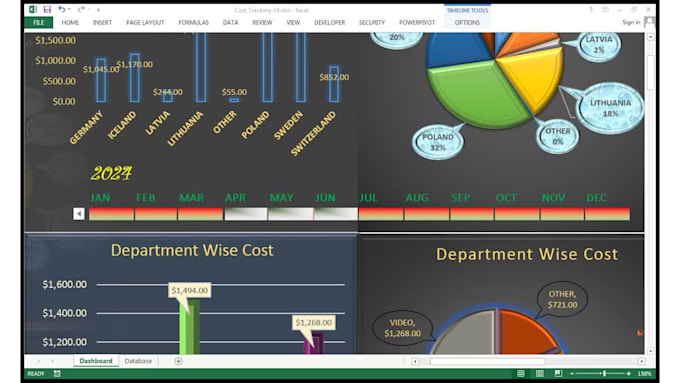The height and width of the screenshot is (383, 680).
Task: Click the 2024 year label
Action: click(x=111, y=173)
